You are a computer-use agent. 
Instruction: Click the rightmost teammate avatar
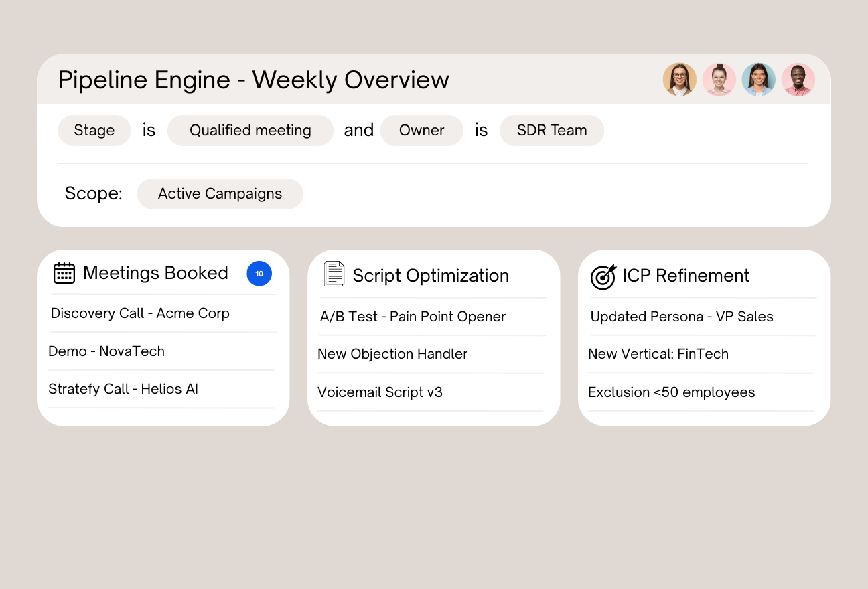(x=798, y=79)
